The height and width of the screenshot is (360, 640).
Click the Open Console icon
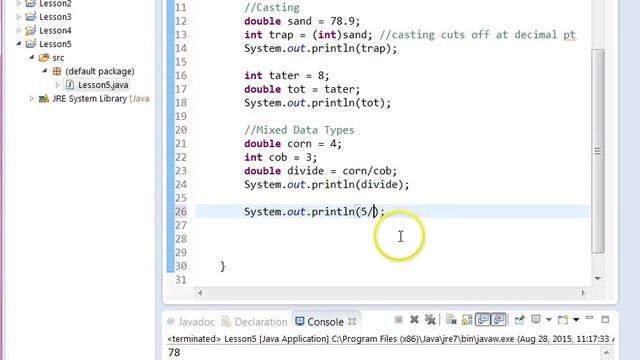pos(563,320)
